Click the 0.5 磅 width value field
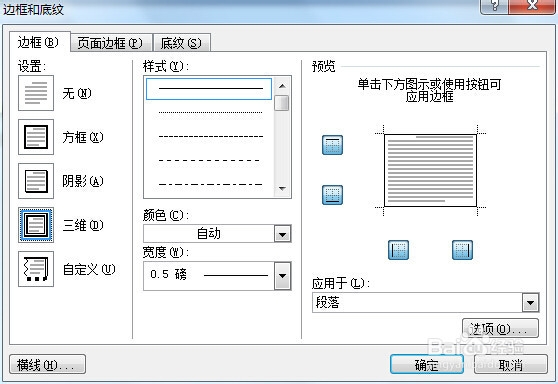 pos(209,276)
